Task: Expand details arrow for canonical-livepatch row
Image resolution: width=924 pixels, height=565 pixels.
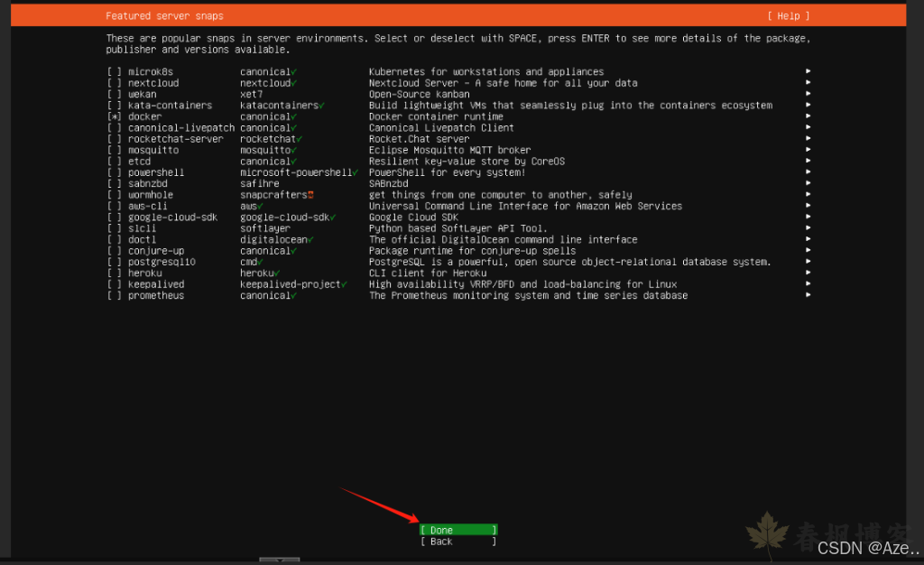Action: [808, 127]
